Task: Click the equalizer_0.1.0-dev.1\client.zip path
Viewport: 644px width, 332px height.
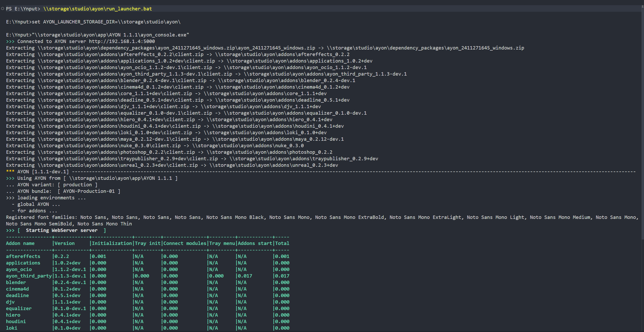Action: (x=125, y=113)
